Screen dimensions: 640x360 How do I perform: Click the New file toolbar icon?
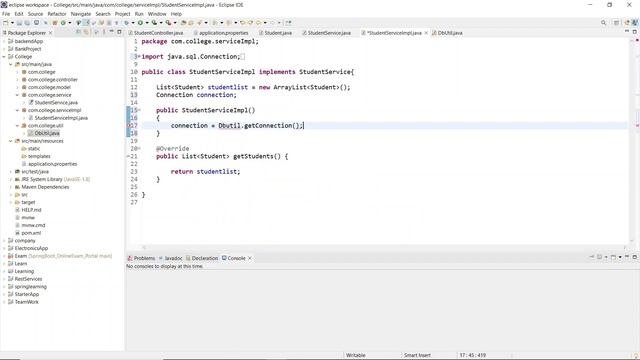(6, 23)
